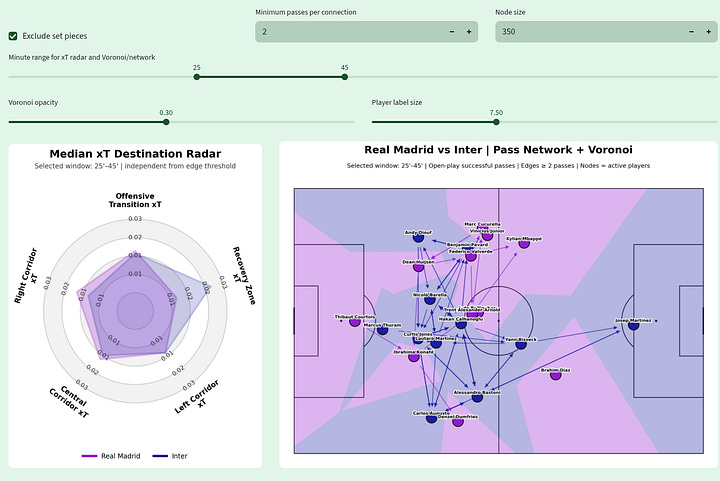This screenshot has height=481, width=720.
Task: Click the Right Corridor xT radar label
Action: pyautogui.click(x=28, y=275)
